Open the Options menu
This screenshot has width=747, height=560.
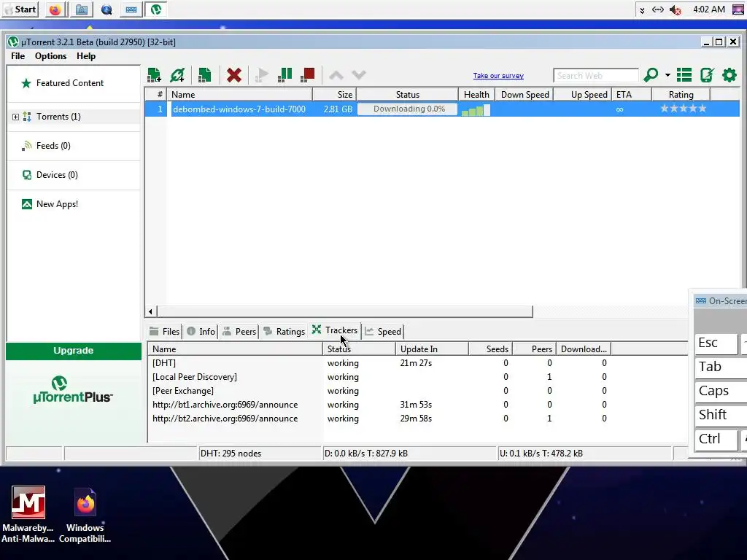pyautogui.click(x=50, y=55)
